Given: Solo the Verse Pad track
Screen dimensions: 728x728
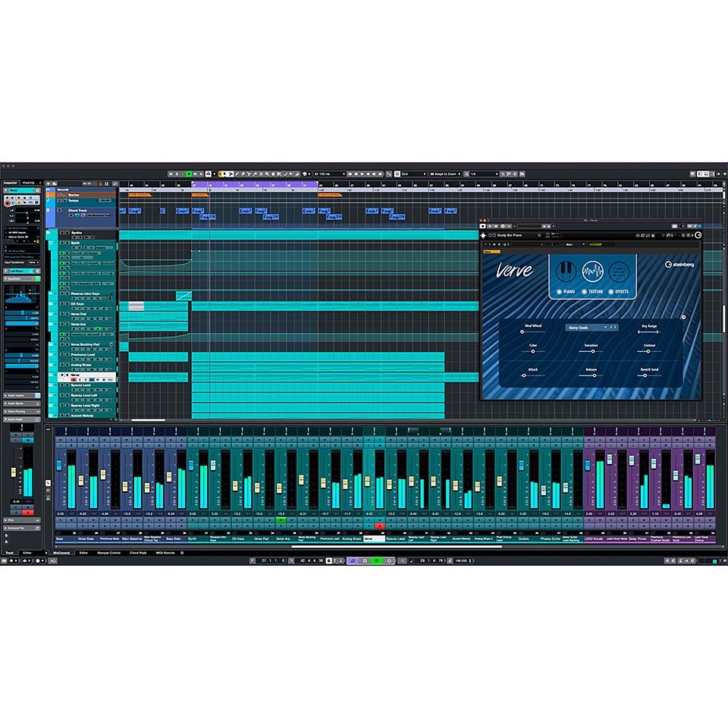Looking at the screenshot, I should pos(67,314).
